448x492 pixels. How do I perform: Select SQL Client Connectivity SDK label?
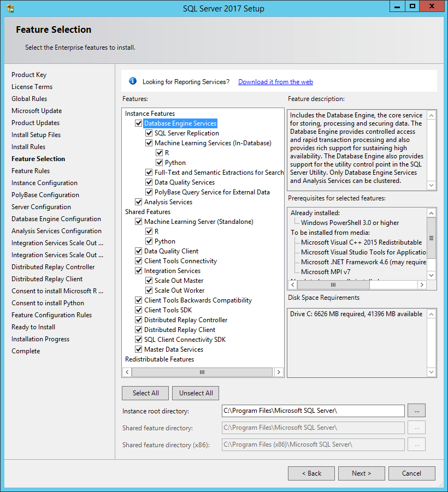tap(185, 340)
